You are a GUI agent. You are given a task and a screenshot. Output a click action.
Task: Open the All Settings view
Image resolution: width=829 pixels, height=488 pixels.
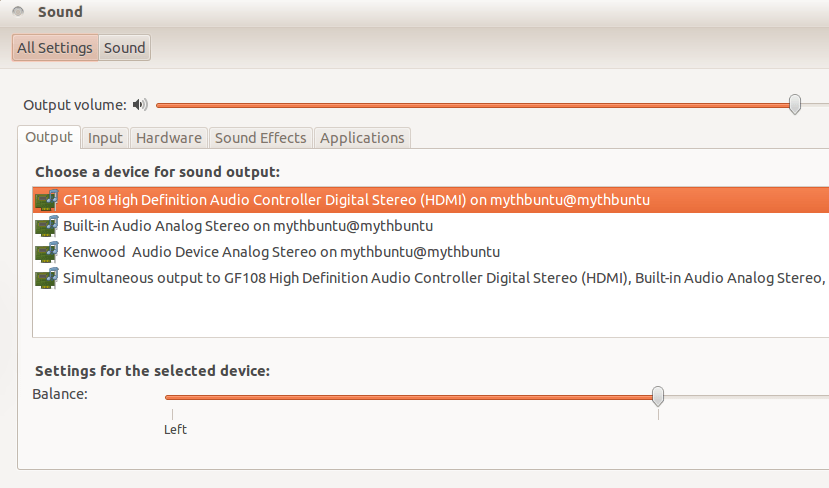tap(55, 48)
